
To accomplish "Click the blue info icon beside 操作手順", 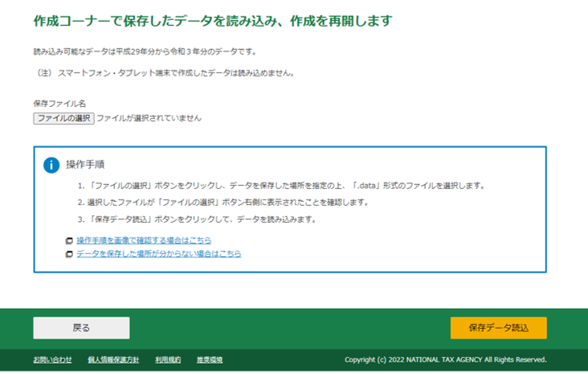I will tap(51, 165).
